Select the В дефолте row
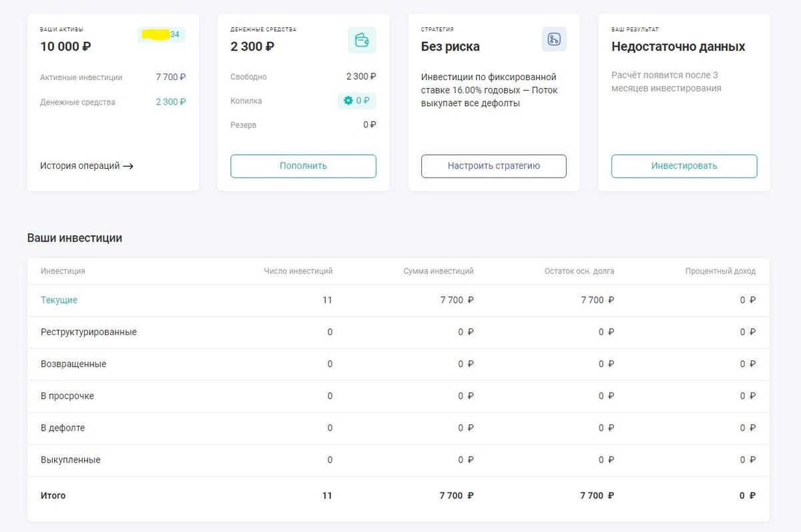The image size is (801, 532). (398, 429)
